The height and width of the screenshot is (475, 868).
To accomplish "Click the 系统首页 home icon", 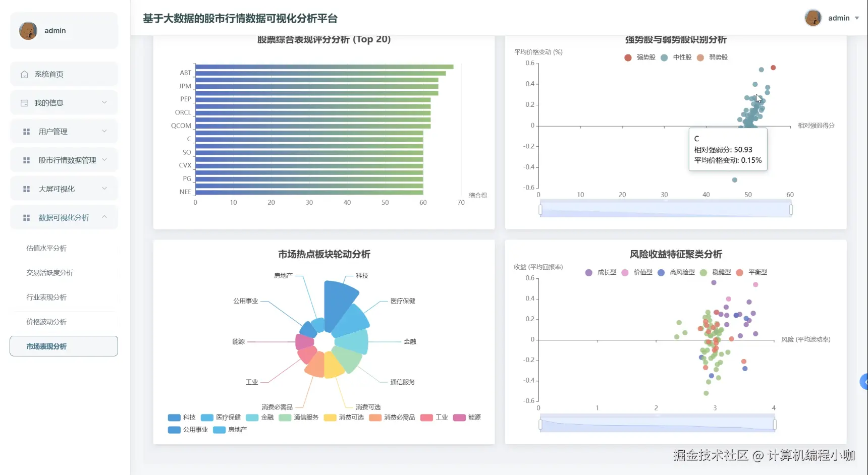I will point(24,74).
